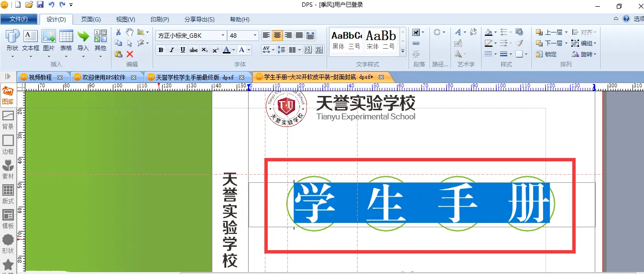The image size is (644, 274).
Task: Click the 表格 table insert icon
Action: tap(66, 40)
